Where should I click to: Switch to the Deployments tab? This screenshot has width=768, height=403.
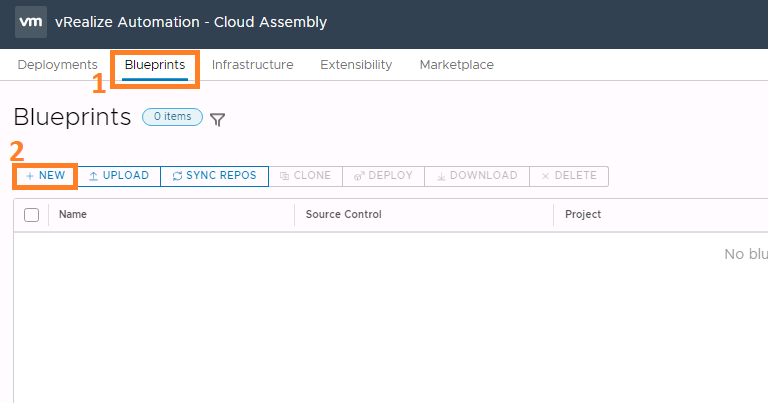(57, 65)
